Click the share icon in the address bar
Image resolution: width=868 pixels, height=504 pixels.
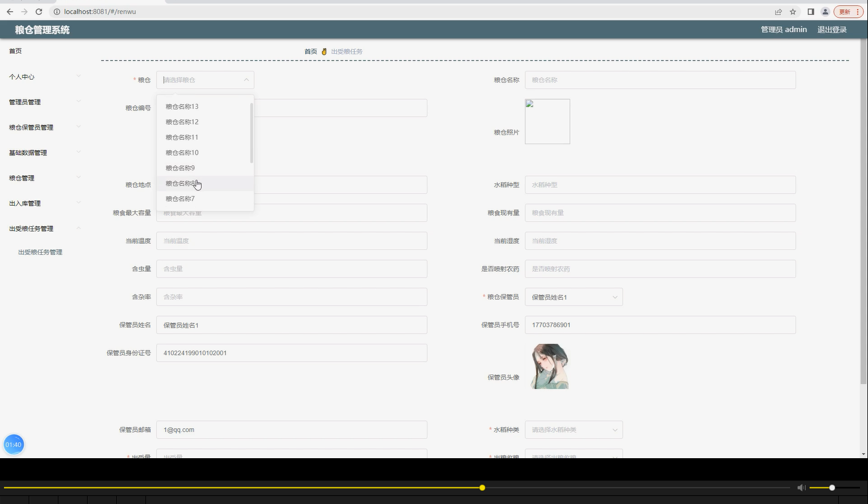778,11
